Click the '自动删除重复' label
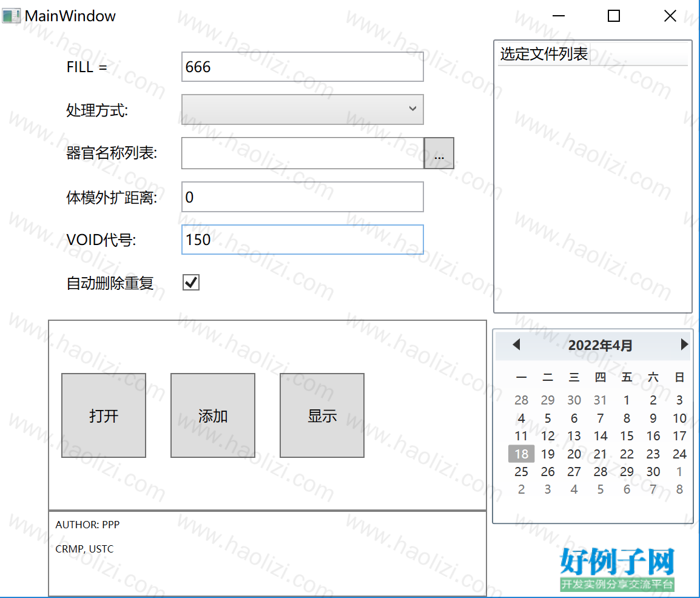The width and height of the screenshot is (700, 598). (110, 283)
